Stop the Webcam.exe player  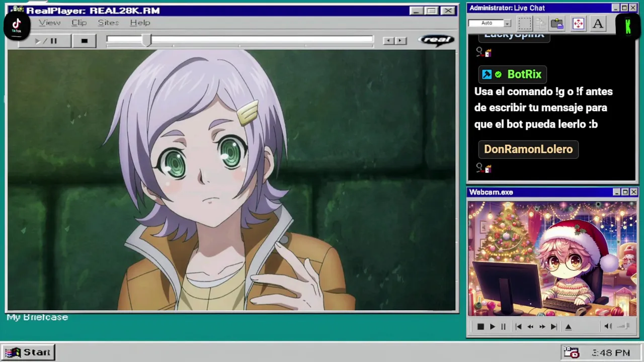pyautogui.click(x=480, y=327)
